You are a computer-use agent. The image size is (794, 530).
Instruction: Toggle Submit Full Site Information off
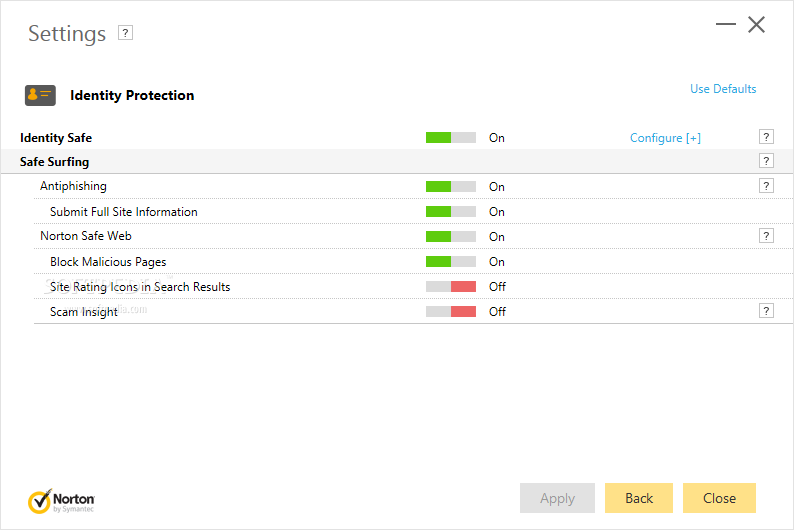(x=450, y=211)
